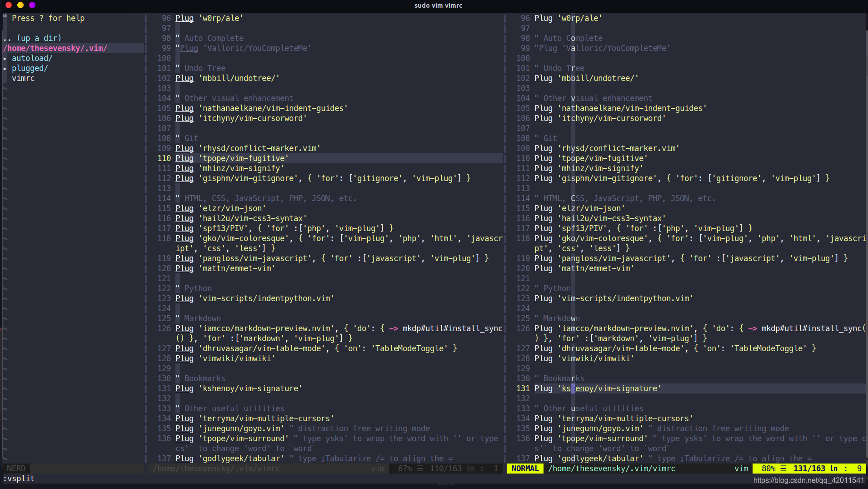Click 'hail2u/vim-css3-syntax' in middle pane

(253, 218)
